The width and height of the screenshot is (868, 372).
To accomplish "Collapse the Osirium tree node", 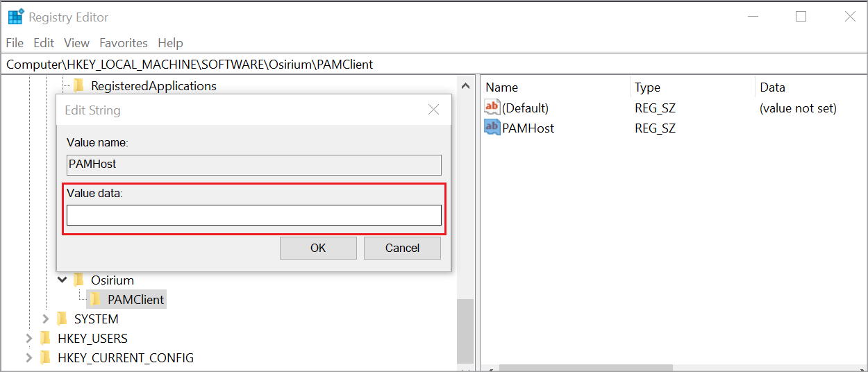I will [x=62, y=280].
